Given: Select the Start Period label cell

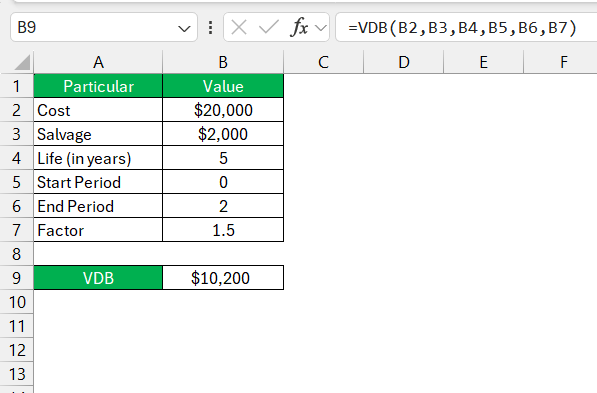Looking at the screenshot, I should click(98, 182).
